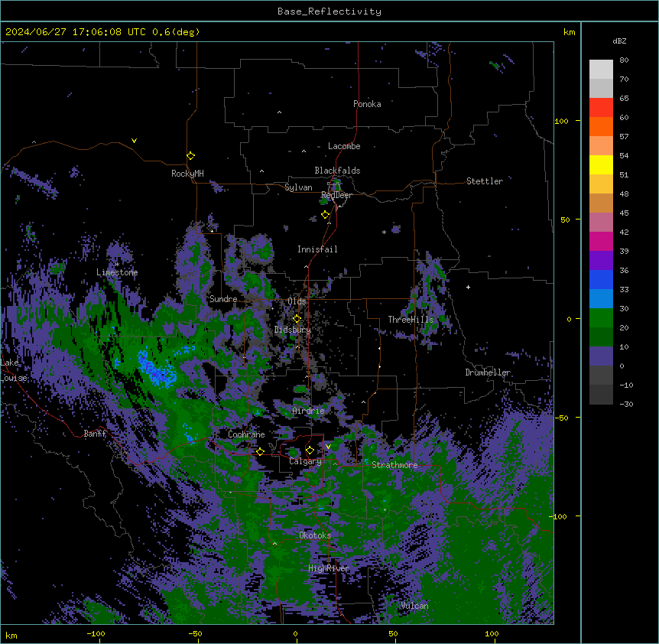The width and height of the screenshot is (659, 644).
Task: Select the Didsbury label
Action: [293, 330]
